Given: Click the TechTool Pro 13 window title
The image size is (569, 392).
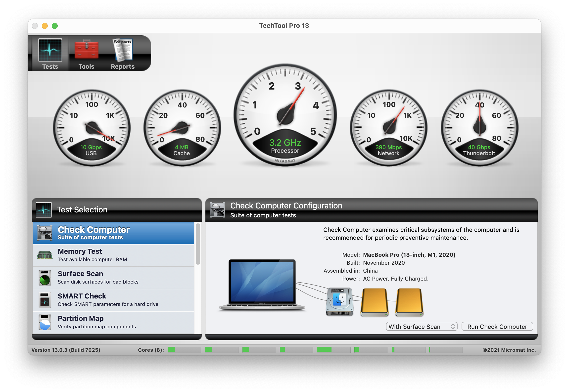Looking at the screenshot, I should pyautogui.click(x=284, y=26).
